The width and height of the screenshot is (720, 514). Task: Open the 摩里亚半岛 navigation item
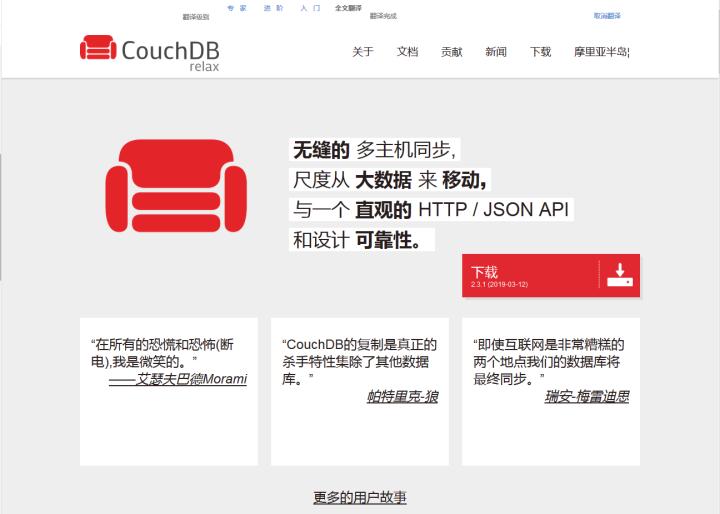(602, 52)
